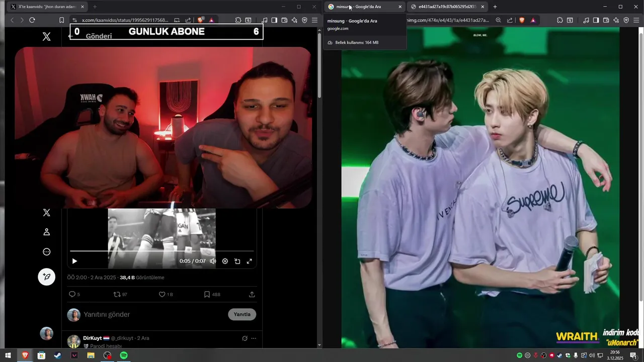Select the X'te kaanvids tab
This screenshot has width=644, height=362.
coord(48,7)
